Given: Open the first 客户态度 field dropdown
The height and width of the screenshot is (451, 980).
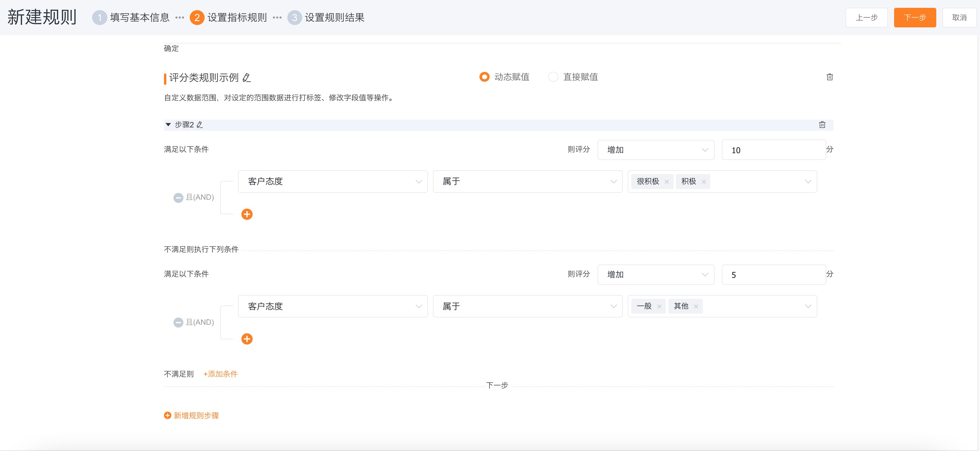Looking at the screenshot, I should (x=333, y=181).
